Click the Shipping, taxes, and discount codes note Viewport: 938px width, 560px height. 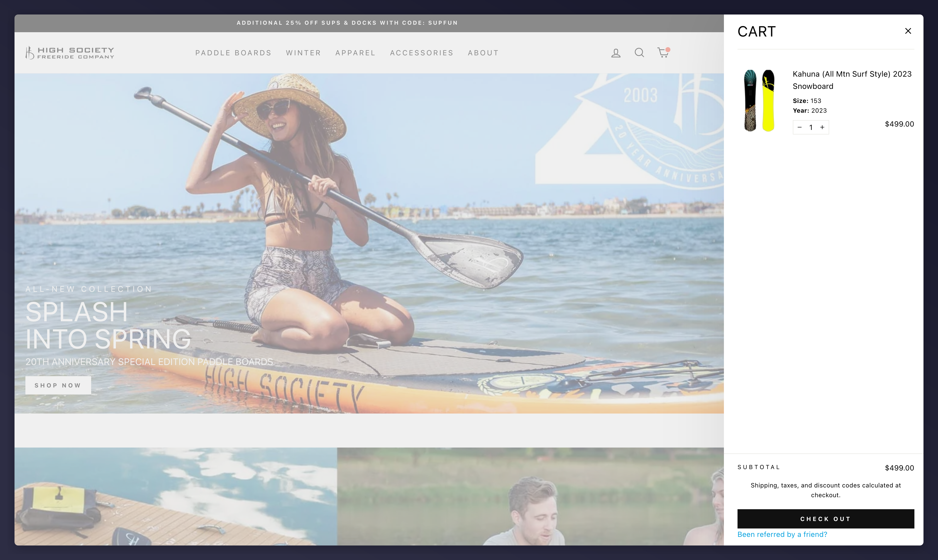point(826,490)
